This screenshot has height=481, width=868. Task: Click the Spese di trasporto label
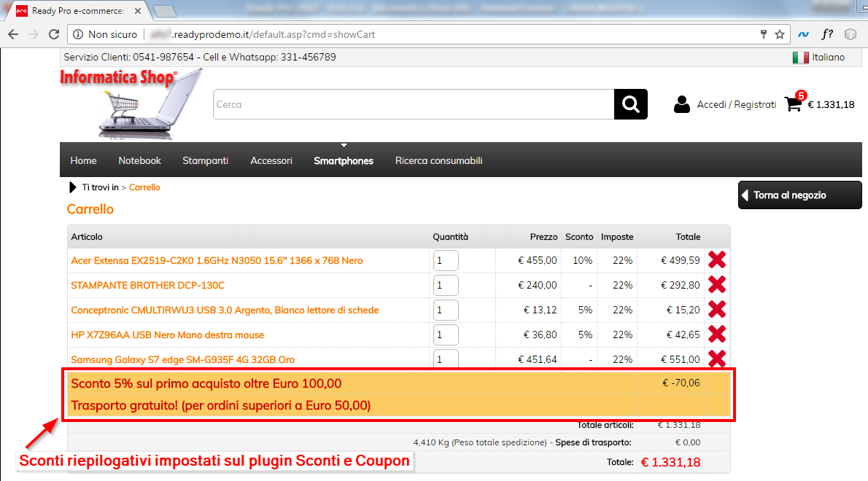[593, 442]
